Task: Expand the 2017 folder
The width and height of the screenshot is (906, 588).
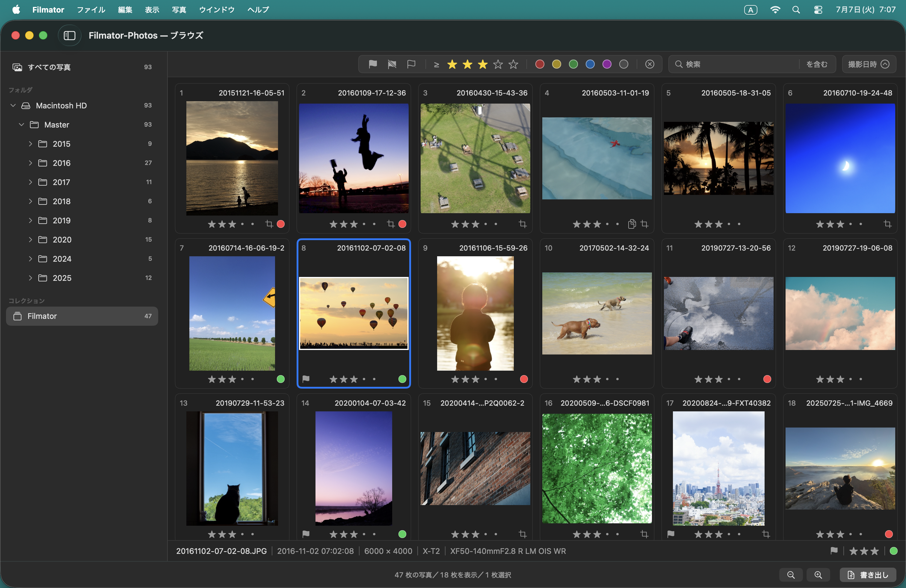Action: point(30,182)
